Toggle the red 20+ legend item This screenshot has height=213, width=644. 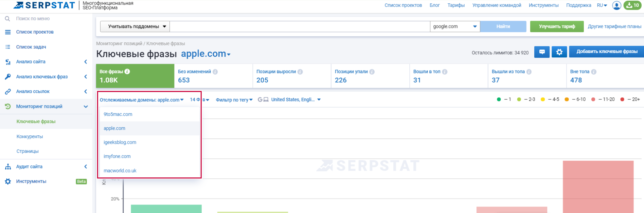630,99
